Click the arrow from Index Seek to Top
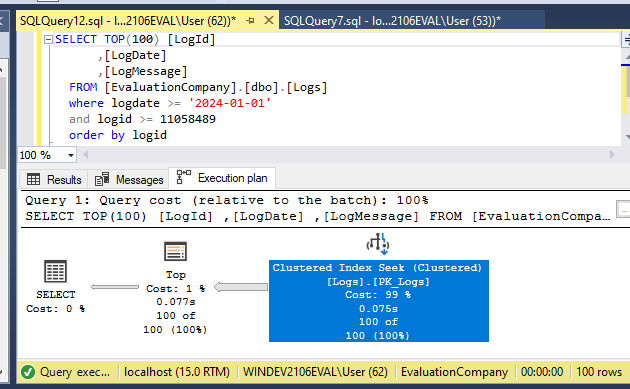Screen dimensions: 630x389 pos(241,287)
